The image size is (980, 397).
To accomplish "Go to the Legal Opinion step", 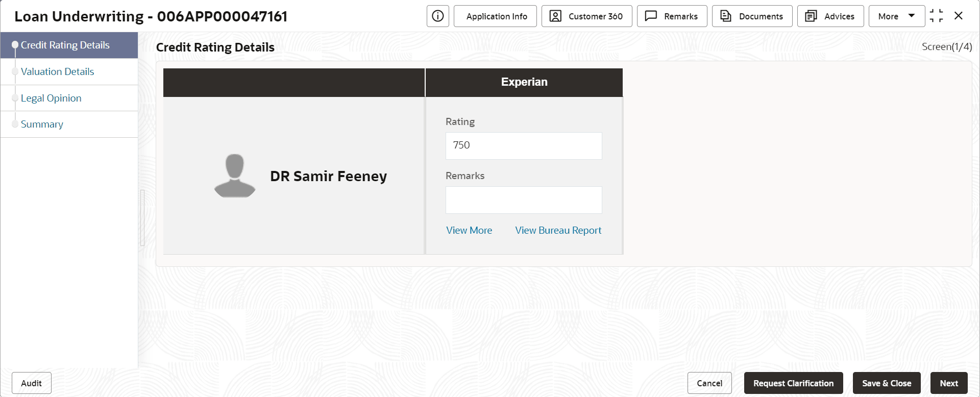I will pyautogui.click(x=51, y=98).
